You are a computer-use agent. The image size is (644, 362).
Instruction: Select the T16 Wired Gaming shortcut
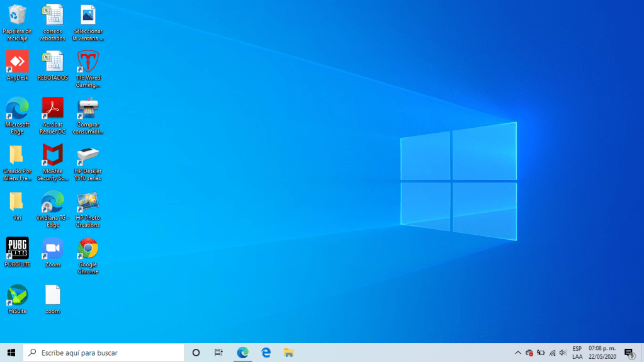click(88, 62)
